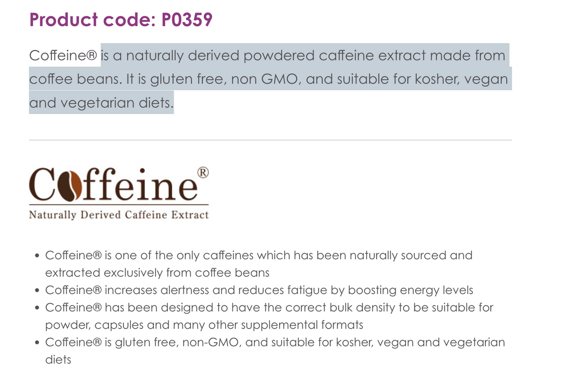Click highlighted words 'kosher, vegan' in intro

click(461, 79)
